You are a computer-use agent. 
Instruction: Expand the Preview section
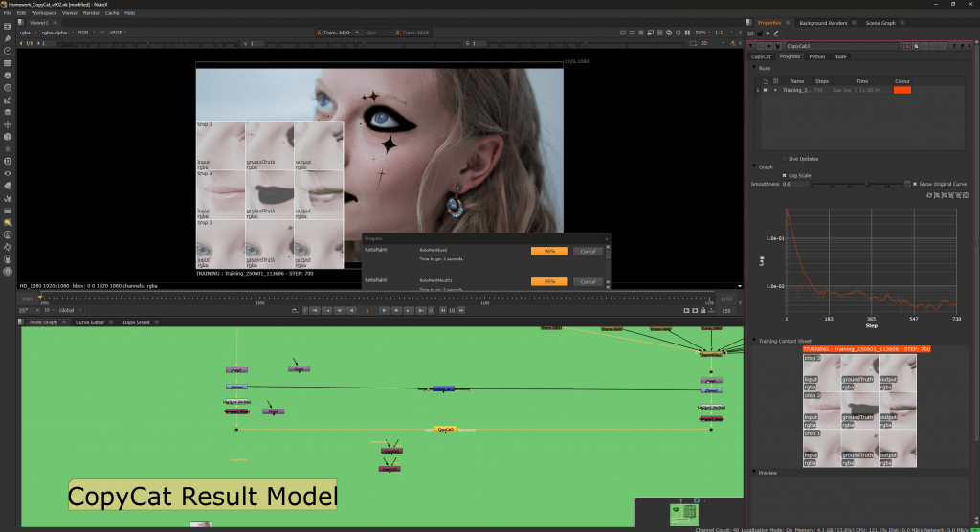pos(754,473)
